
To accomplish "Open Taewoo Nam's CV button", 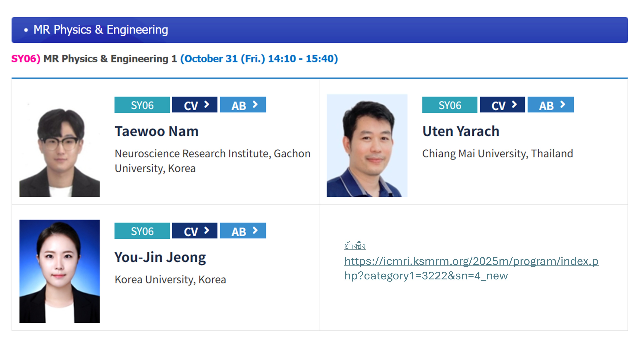I will (x=194, y=105).
